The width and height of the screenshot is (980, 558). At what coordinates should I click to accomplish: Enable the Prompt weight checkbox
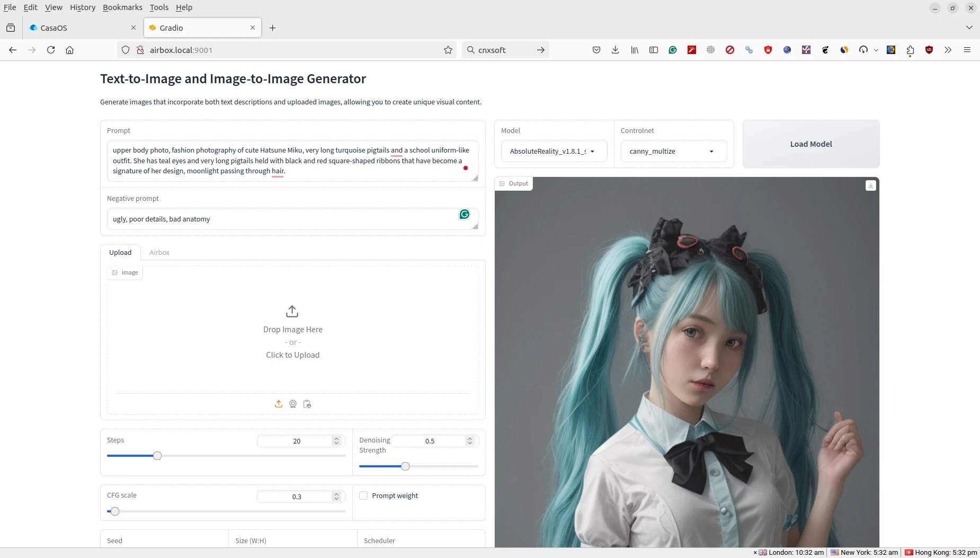point(363,495)
